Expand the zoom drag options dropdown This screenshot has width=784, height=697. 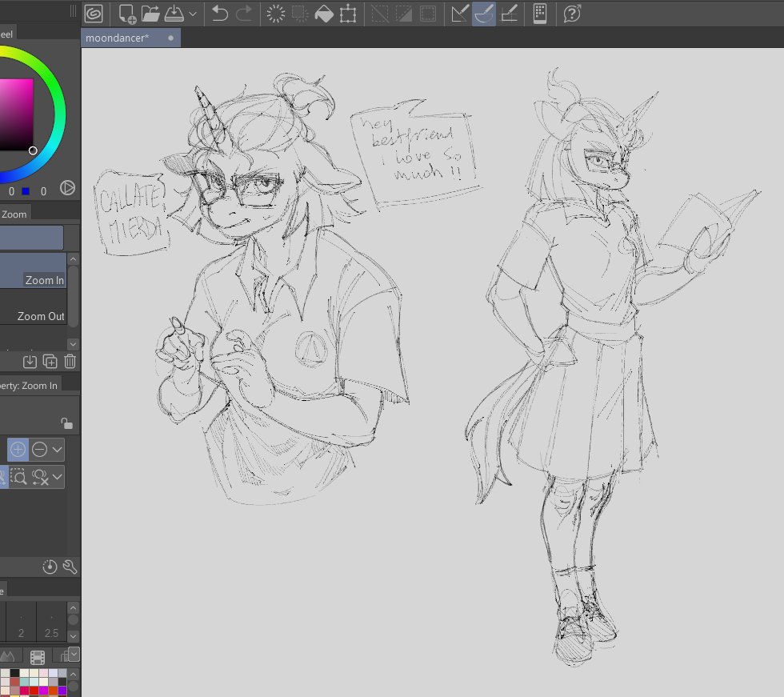click(58, 477)
